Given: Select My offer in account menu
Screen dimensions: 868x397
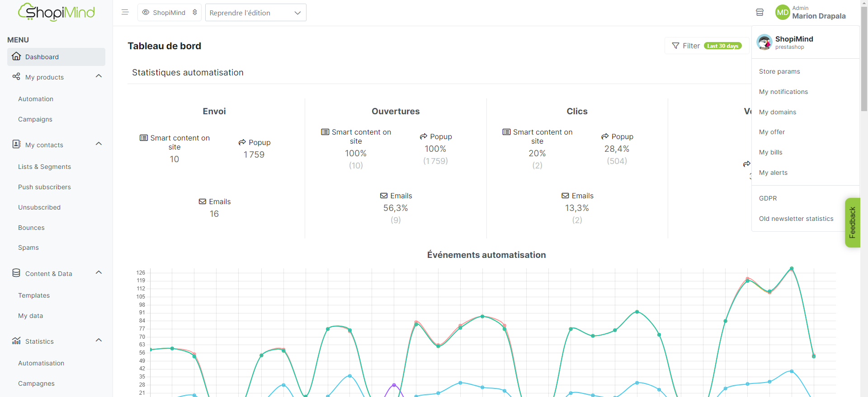Looking at the screenshot, I should pyautogui.click(x=772, y=132).
